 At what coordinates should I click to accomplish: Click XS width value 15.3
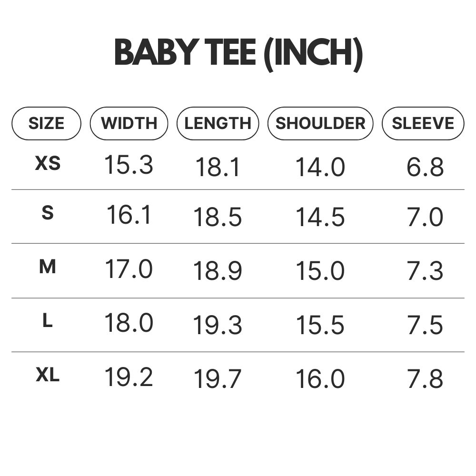[x=129, y=165]
